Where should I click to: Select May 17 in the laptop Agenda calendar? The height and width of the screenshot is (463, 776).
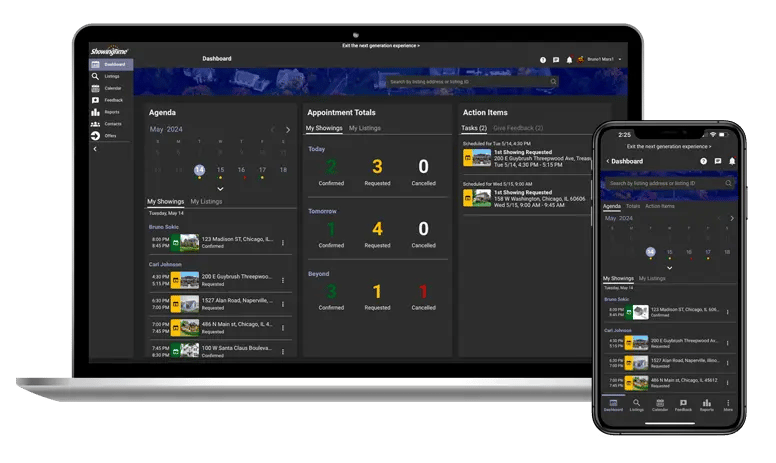coord(262,170)
